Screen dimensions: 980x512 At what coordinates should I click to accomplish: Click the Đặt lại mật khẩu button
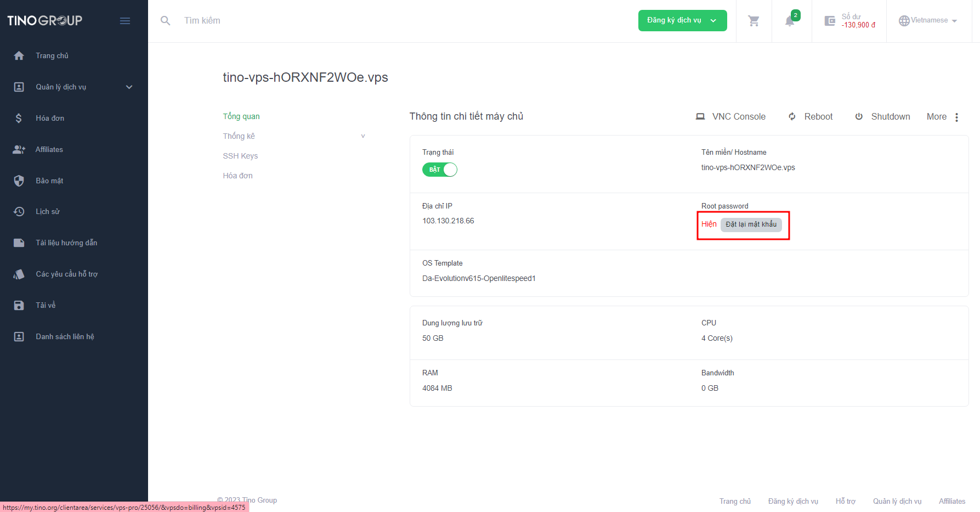point(751,224)
